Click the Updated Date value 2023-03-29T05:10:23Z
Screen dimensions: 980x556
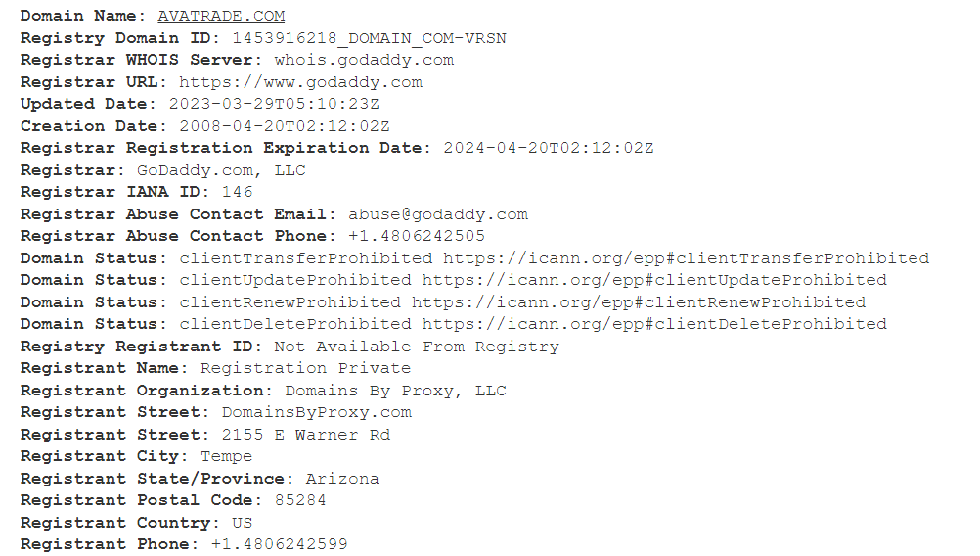[x=274, y=104]
